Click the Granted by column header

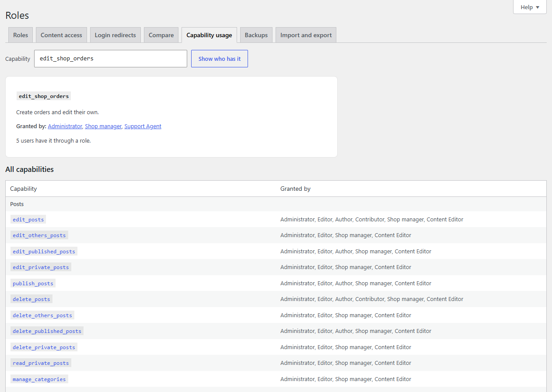tap(295, 189)
